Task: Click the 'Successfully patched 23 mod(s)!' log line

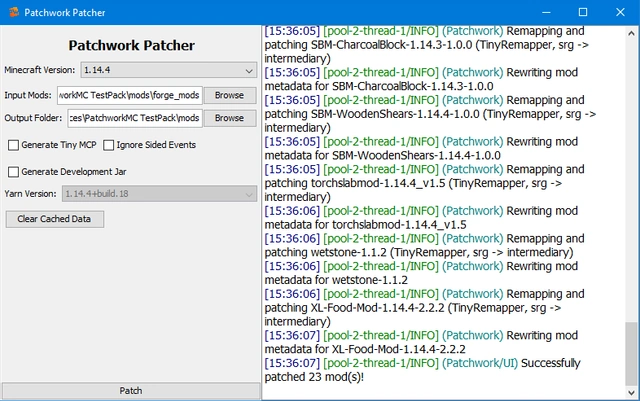Action: [x=422, y=370]
